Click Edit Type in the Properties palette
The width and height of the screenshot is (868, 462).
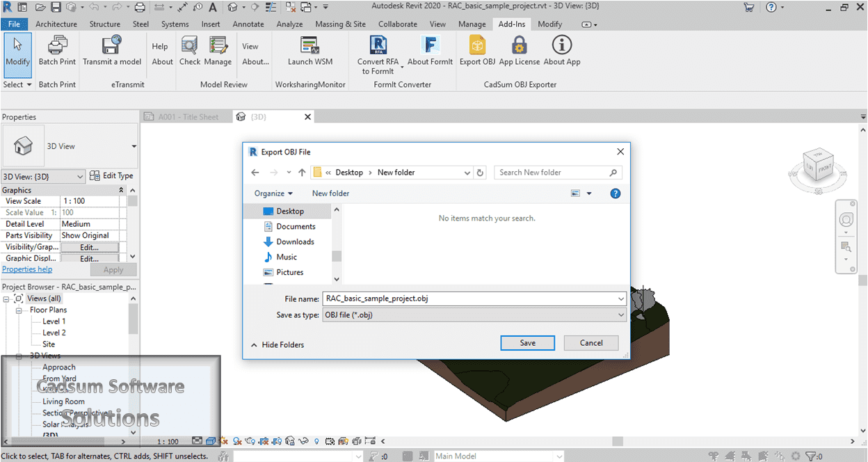pyautogui.click(x=112, y=175)
